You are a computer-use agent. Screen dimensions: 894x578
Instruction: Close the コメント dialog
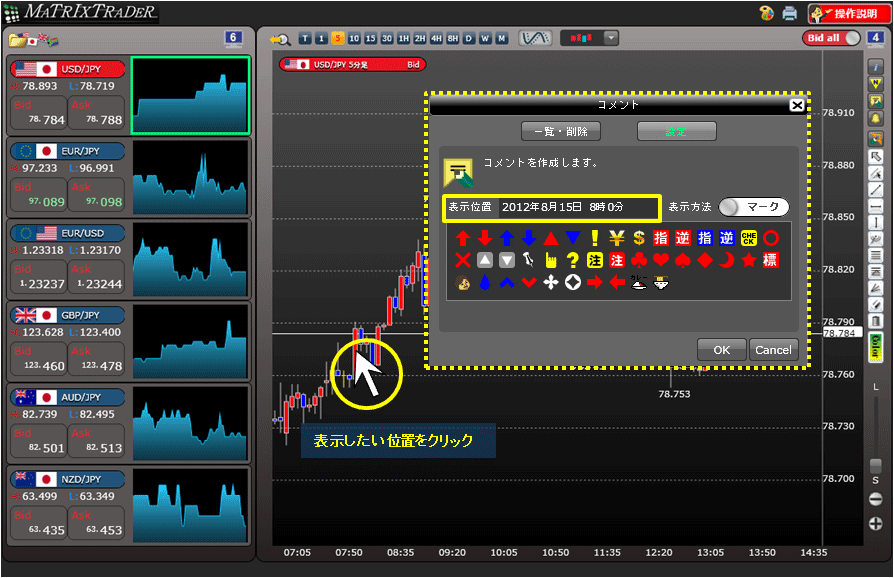click(x=797, y=105)
